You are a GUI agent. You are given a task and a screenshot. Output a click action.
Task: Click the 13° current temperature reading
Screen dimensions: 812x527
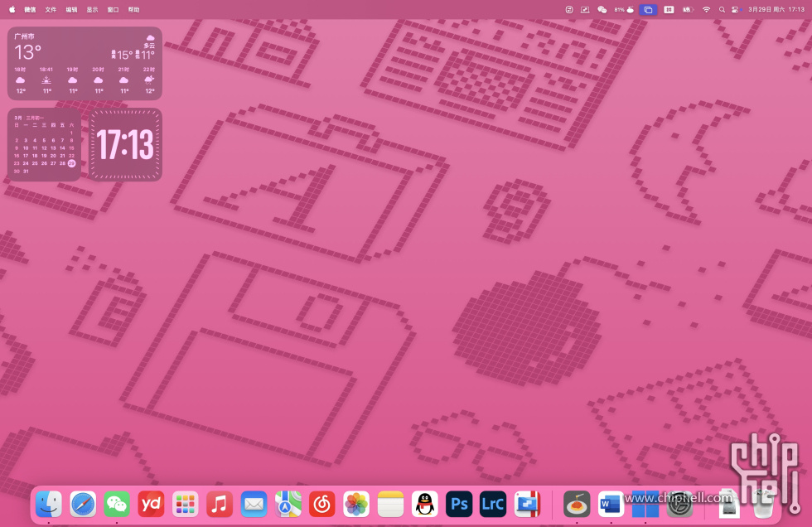click(x=28, y=52)
